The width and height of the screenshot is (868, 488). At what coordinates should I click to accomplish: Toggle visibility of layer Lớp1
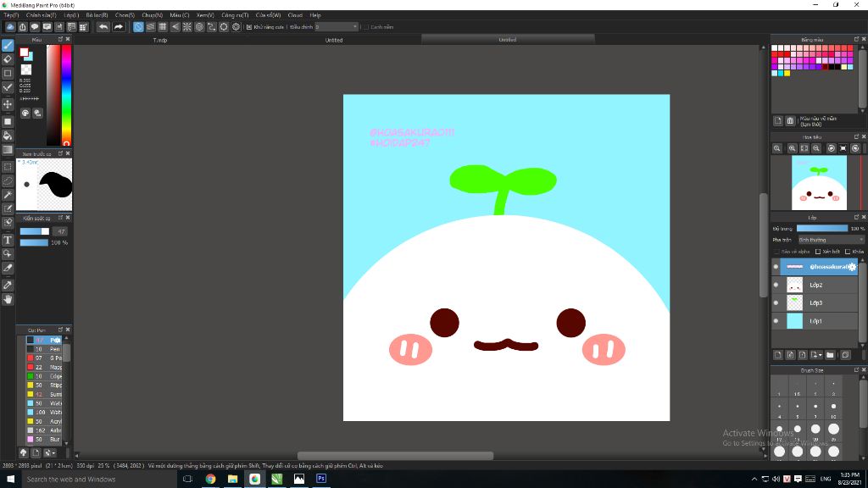(x=776, y=321)
